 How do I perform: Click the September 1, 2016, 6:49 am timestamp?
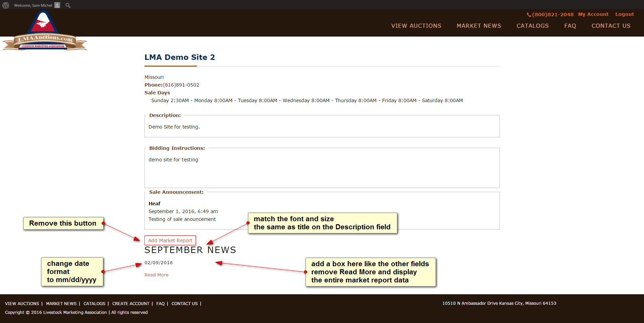coord(183,211)
